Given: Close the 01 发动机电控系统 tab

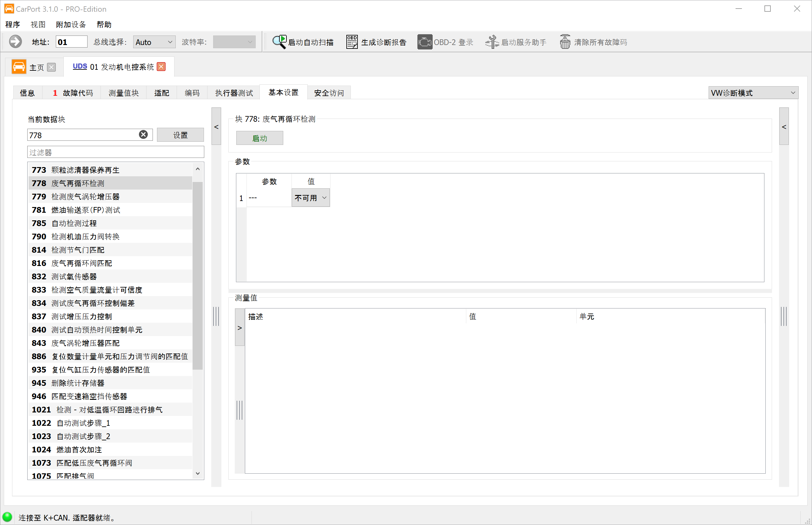Looking at the screenshot, I should click(161, 67).
